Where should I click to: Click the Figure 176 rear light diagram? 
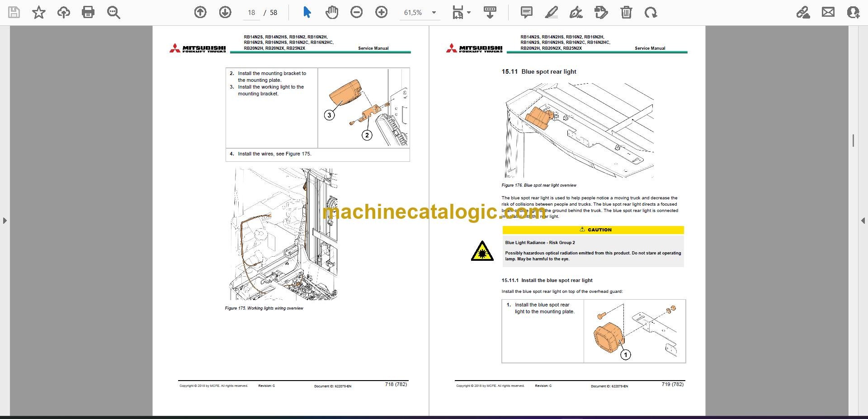[579, 130]
